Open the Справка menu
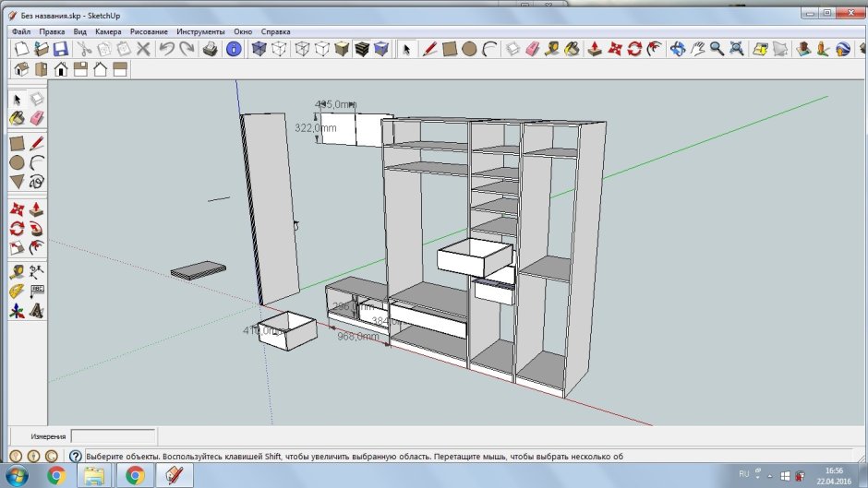The image size is (868, 488). 276,31
